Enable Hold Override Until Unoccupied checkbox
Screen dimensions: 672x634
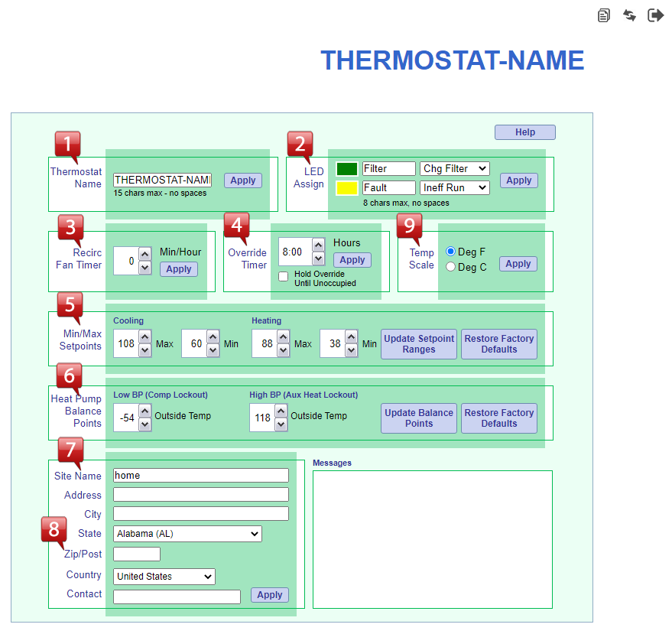pyautogui.click(x=284, y=276)
